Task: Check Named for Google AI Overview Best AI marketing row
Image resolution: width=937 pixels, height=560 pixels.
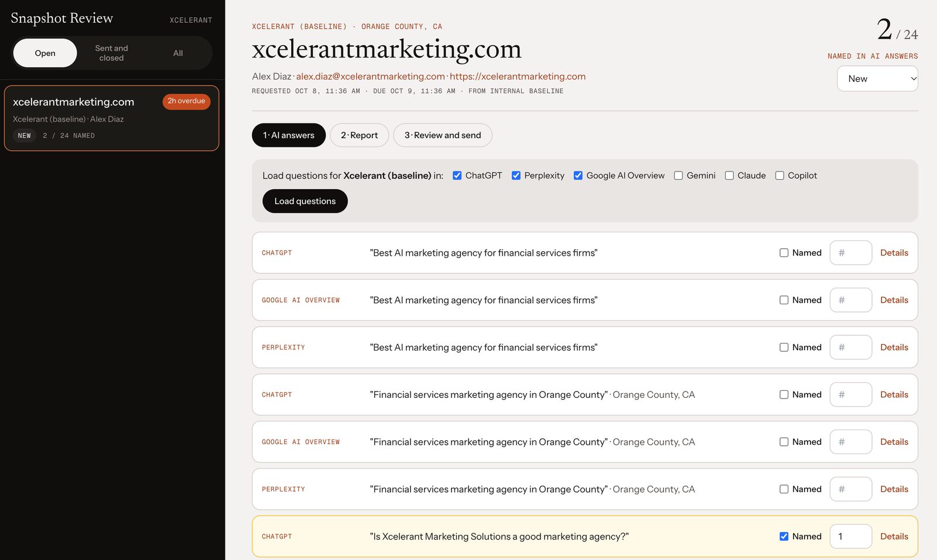Action: pyautogui.click(x=784, y=300)
